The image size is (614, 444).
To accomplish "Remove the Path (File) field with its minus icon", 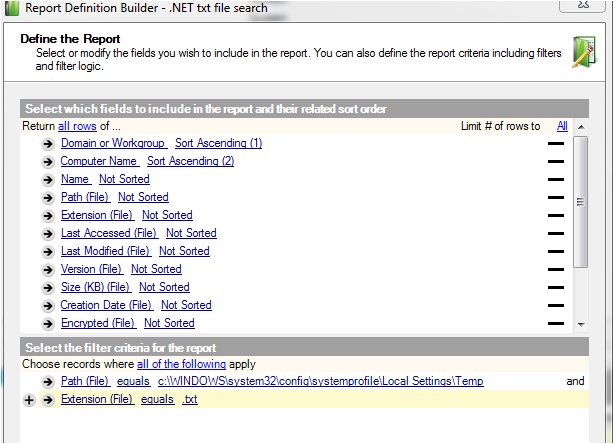I will coord(556,197).
